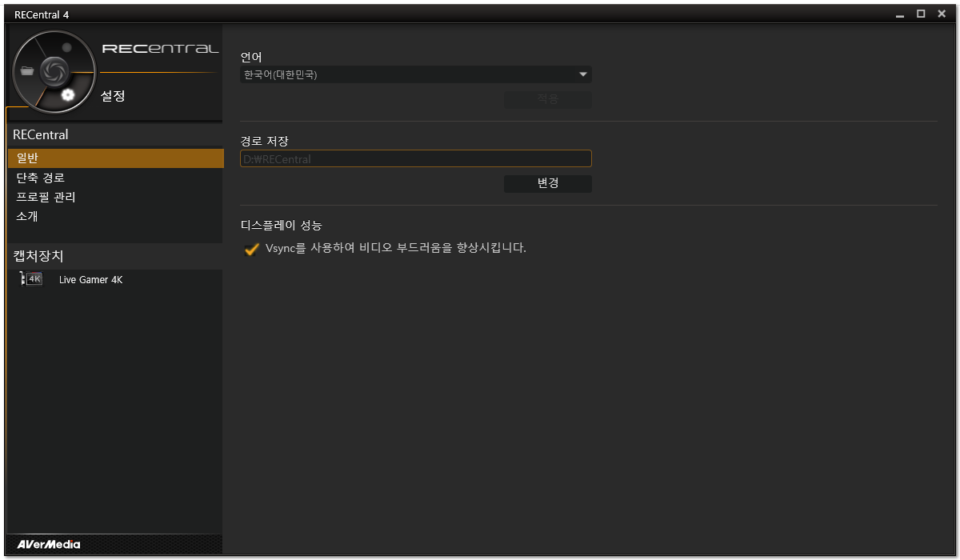Close the RECentral 4 window
Screen dimensions: 960x560
(941, 14)
